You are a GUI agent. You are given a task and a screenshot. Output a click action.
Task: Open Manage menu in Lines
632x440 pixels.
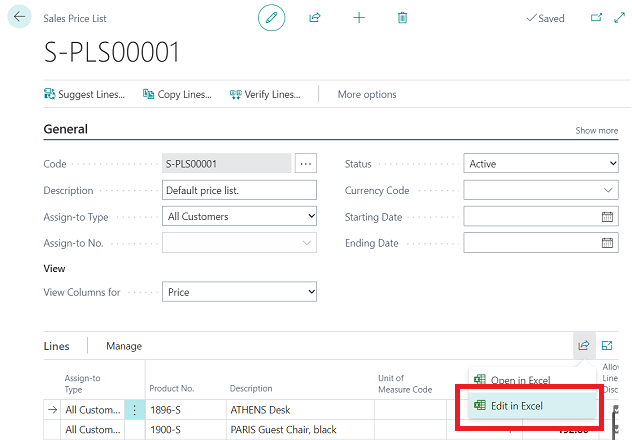pyautogui.click(x=124, y=346)
